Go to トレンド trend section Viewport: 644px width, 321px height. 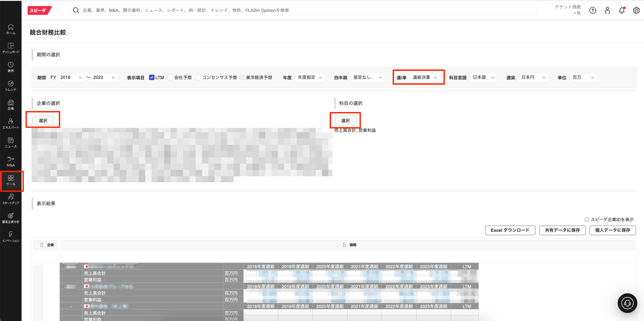pos(11,86)
